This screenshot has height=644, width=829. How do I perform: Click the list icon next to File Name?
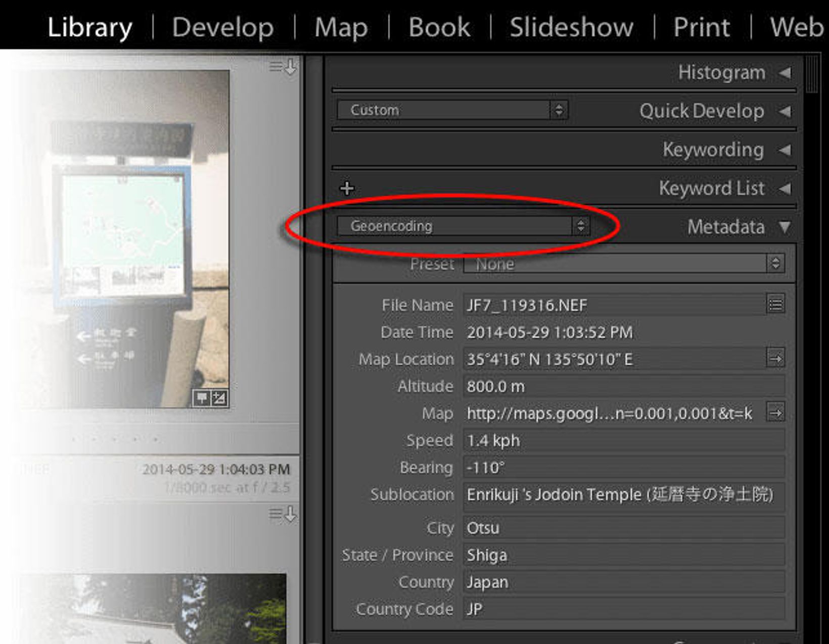pyautogui.click(x=775, y=305)
